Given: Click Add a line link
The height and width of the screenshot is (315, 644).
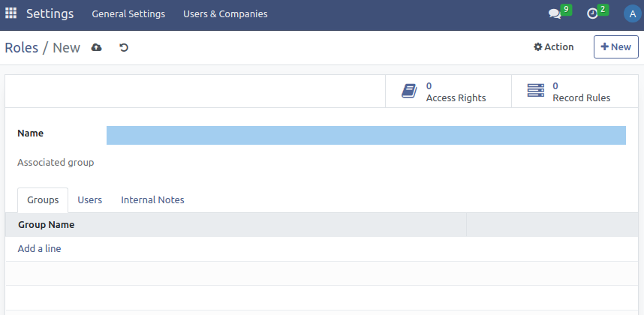Looking at the screenshot, I should (x=39, y=248).
